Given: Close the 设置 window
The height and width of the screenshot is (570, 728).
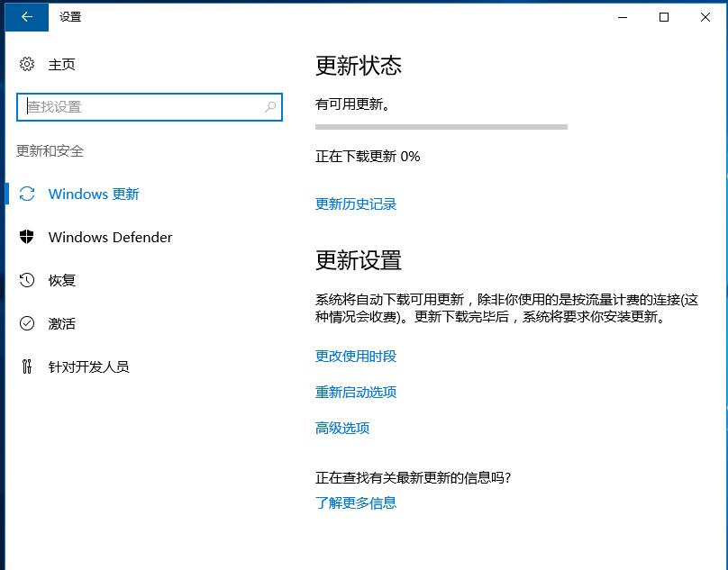Looking at the screenshot, I should click(705, 17).
